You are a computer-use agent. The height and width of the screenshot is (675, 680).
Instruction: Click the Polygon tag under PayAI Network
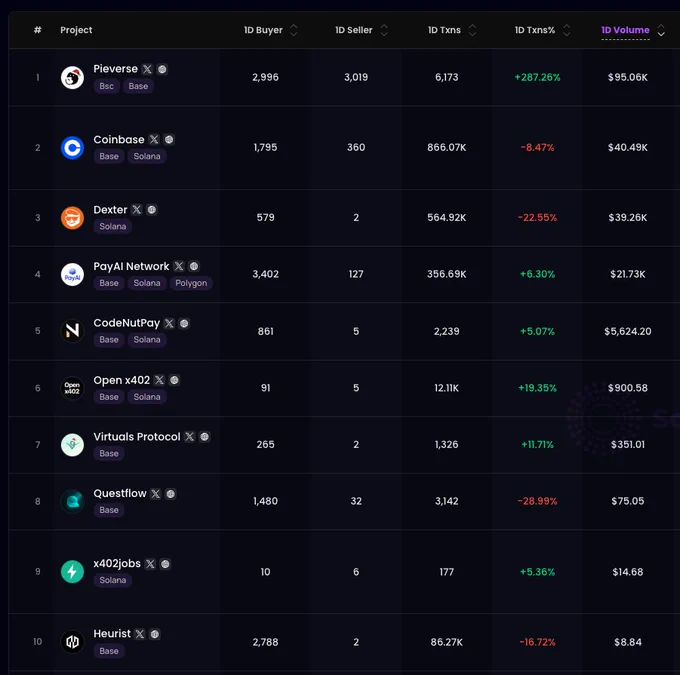click(191, 283)
